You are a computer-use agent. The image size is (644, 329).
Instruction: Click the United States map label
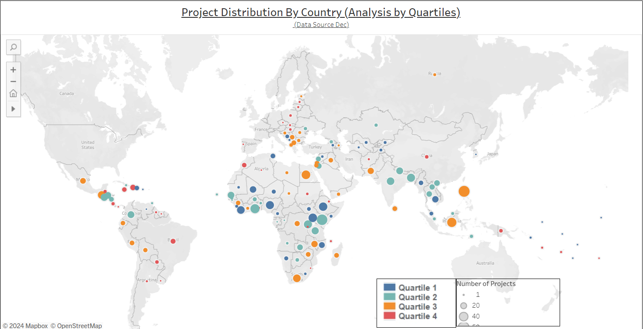click(x=88, y=145)
